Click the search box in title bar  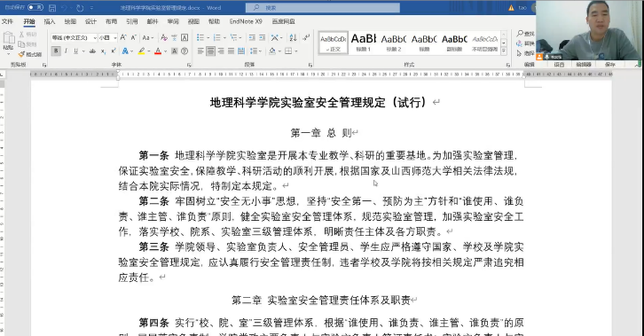coord(322,8)
